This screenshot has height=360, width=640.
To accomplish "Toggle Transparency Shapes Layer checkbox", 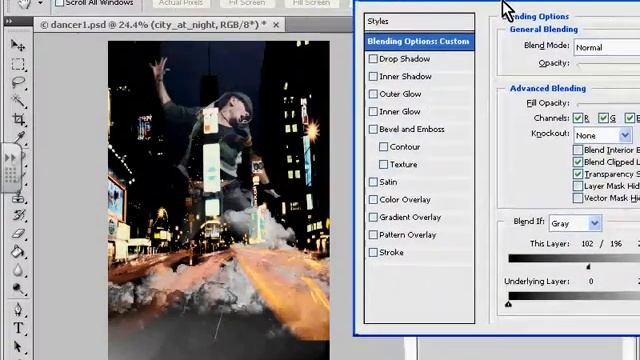I will (578, 174).
